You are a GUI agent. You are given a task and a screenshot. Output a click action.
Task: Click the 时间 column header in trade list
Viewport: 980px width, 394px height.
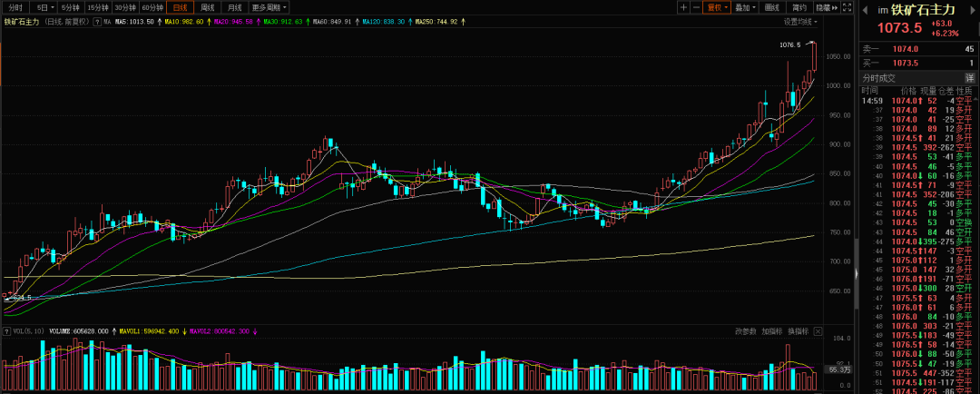(x=870, y=91)
